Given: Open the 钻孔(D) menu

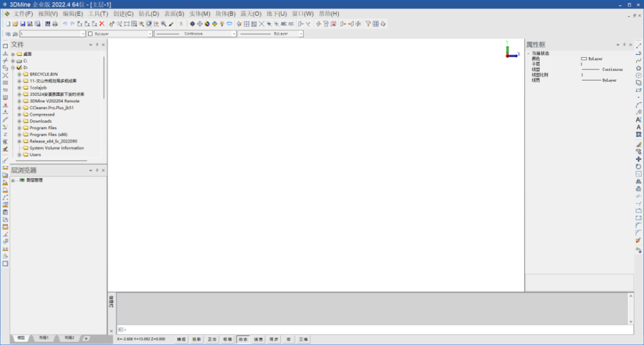Looking at the screenshot, I should (x=148, y=14).
